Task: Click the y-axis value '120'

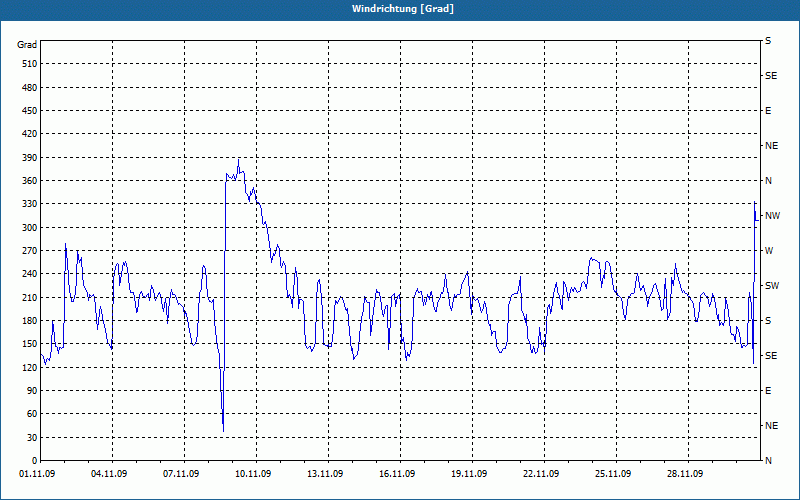Action: click(x=30, y=367)
